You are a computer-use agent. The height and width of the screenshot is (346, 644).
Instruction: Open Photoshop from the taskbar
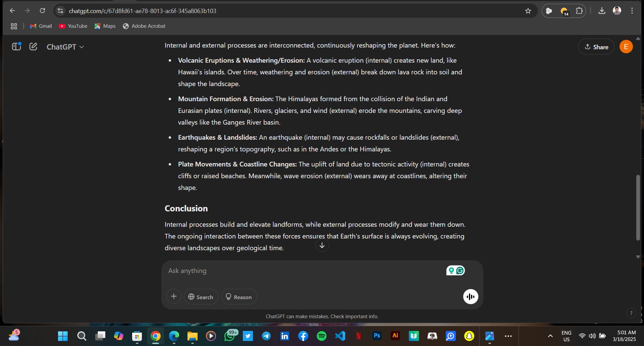[377, 336]
